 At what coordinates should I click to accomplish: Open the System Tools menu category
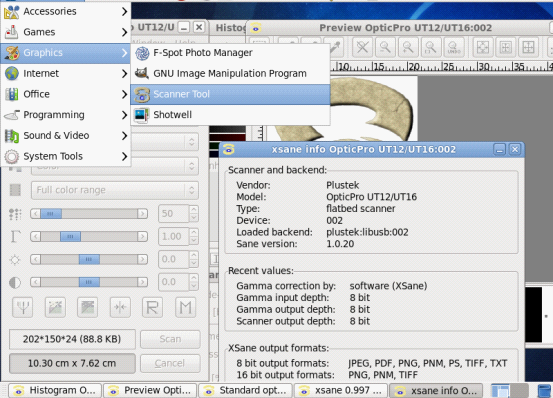click(x=66, y=156)
